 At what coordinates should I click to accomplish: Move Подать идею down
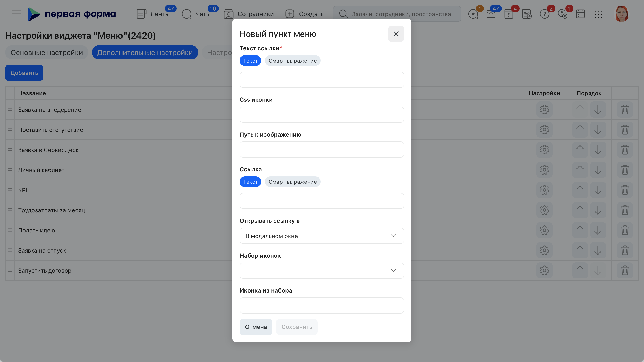click(598, 230)
